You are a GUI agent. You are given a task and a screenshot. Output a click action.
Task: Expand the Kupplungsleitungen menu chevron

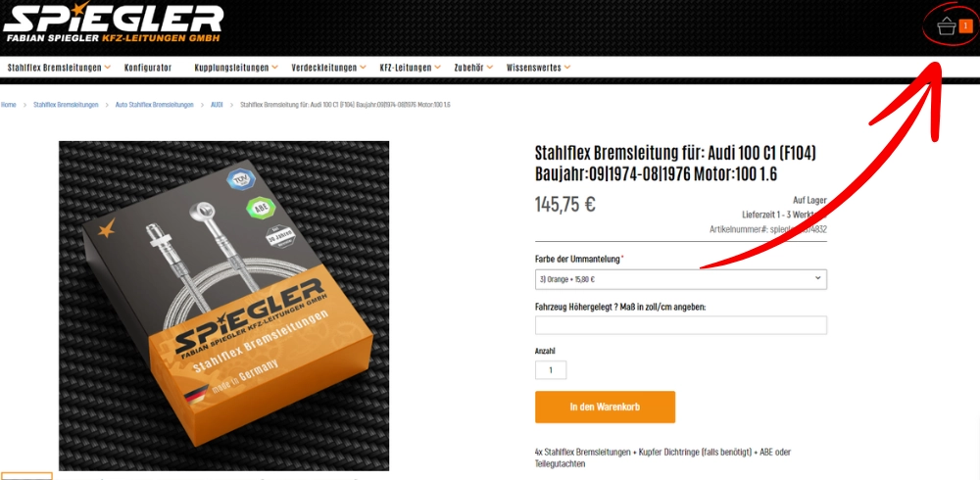(x=275, y=68)
